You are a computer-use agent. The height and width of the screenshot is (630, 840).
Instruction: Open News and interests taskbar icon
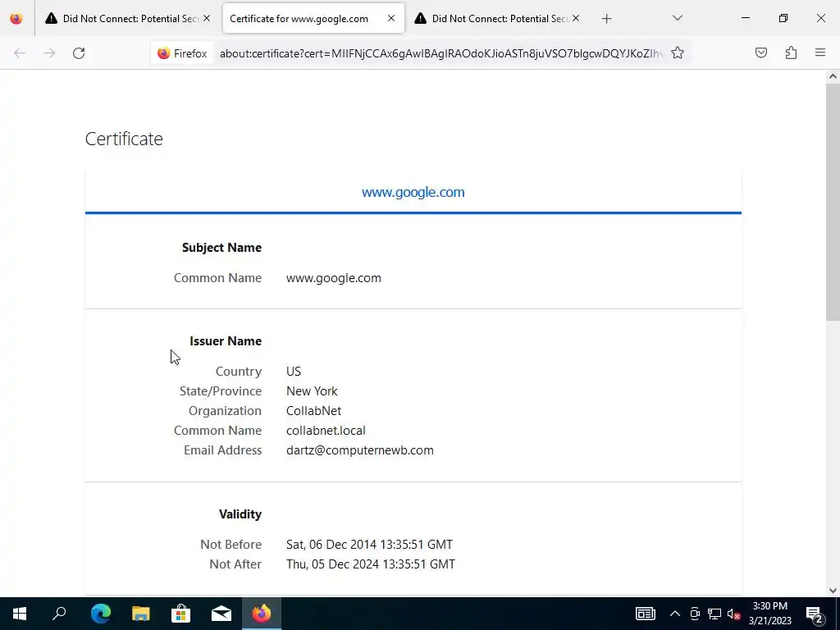click(645, 614)
